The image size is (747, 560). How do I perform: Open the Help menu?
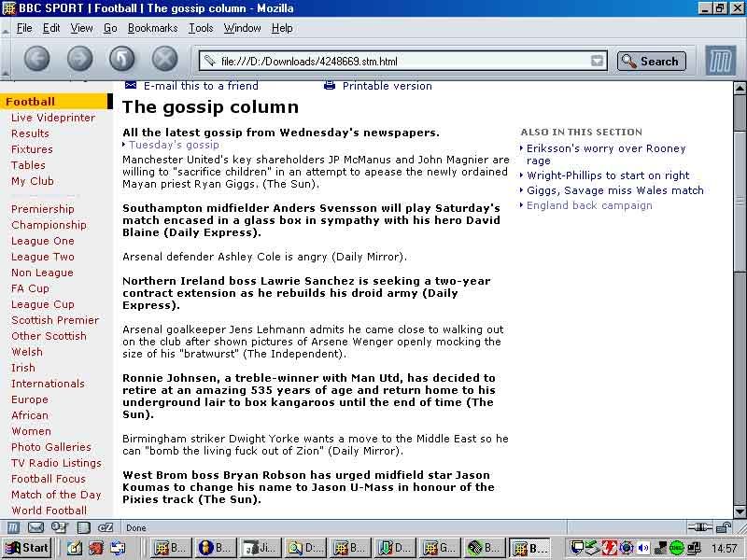282,28
